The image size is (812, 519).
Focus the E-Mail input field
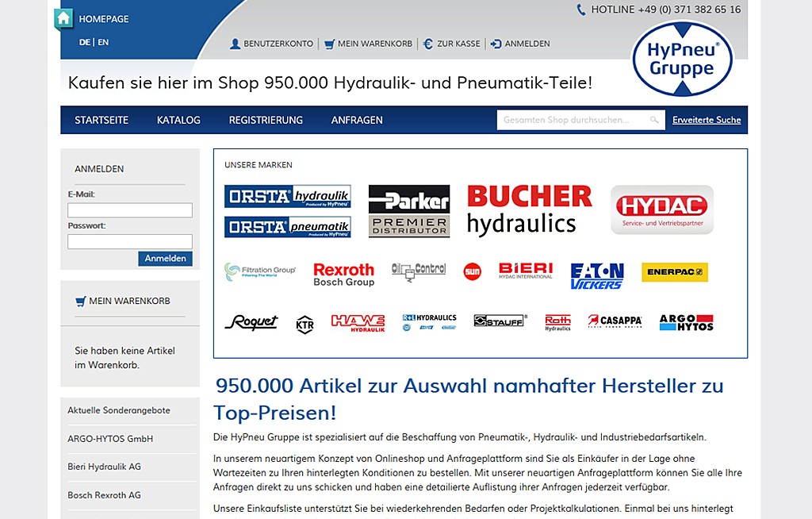pos(130,210)
